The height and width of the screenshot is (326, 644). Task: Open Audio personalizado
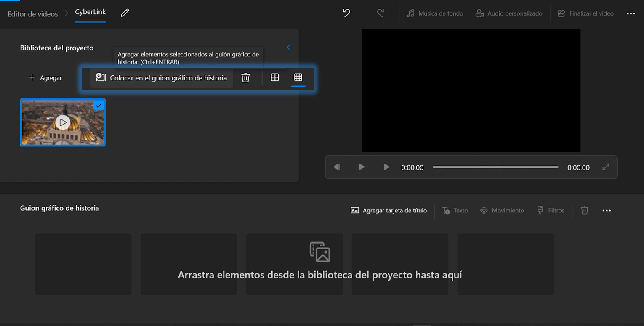[509, 13]
